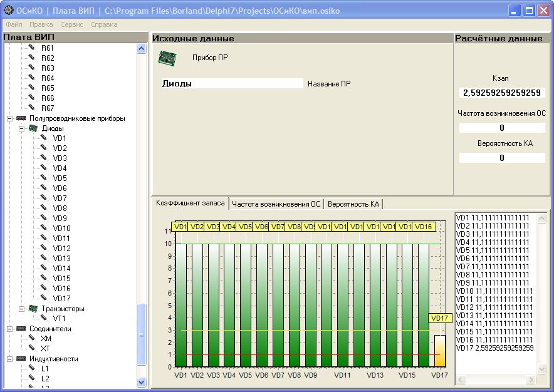Click the component icon next to L2
Viewport: 554px width, 392px height.
[x=32, y=378]
